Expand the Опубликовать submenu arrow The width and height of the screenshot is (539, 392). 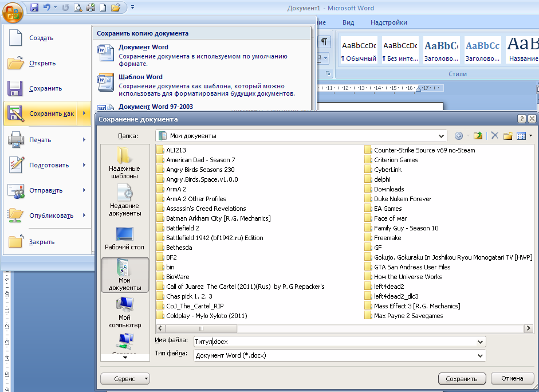tap(84, 215)
